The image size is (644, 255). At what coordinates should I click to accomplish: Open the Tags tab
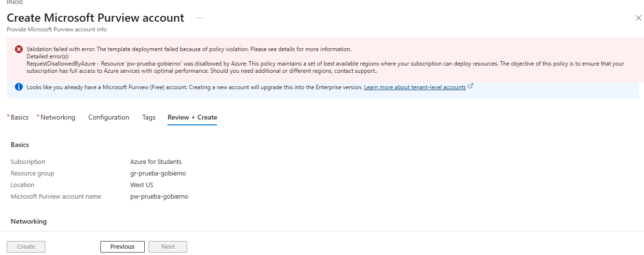(x=149, y=117)
